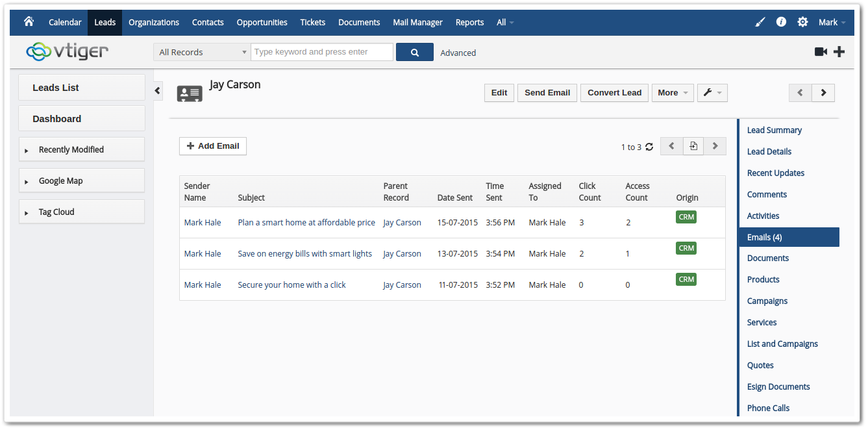The width and height of the screenshot is (868, 430).
Task: Click the video camera icon near quick create
Action: 821,51
